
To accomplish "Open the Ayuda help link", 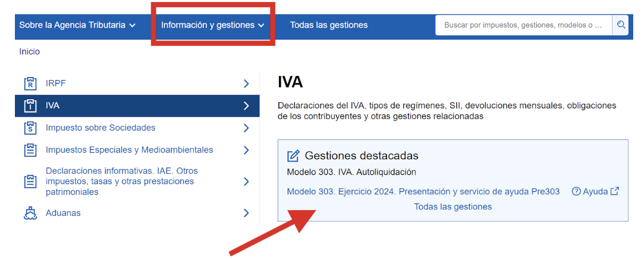I will pyautogui.click(x=596, y=192).
